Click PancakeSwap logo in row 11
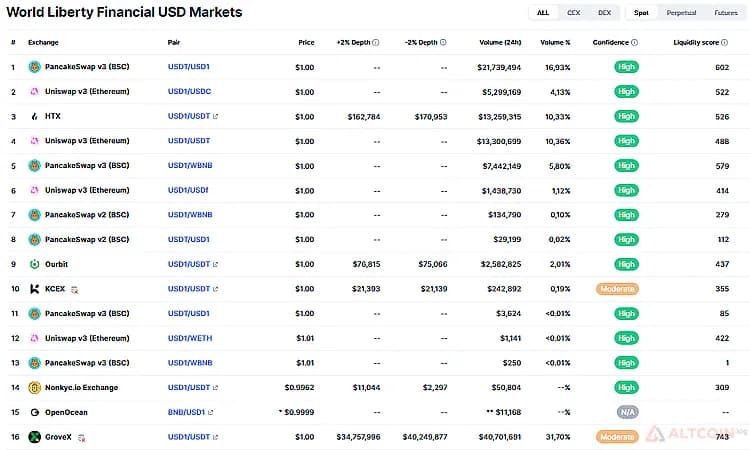 click(34, 314)
